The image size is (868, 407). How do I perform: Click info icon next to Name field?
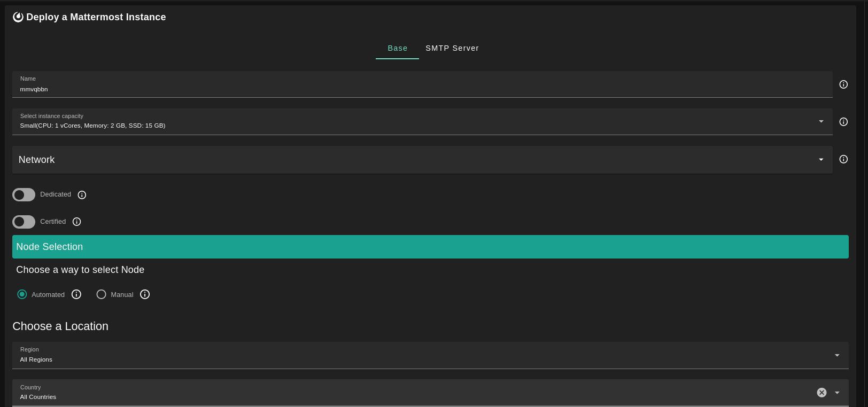pos(843,84)
